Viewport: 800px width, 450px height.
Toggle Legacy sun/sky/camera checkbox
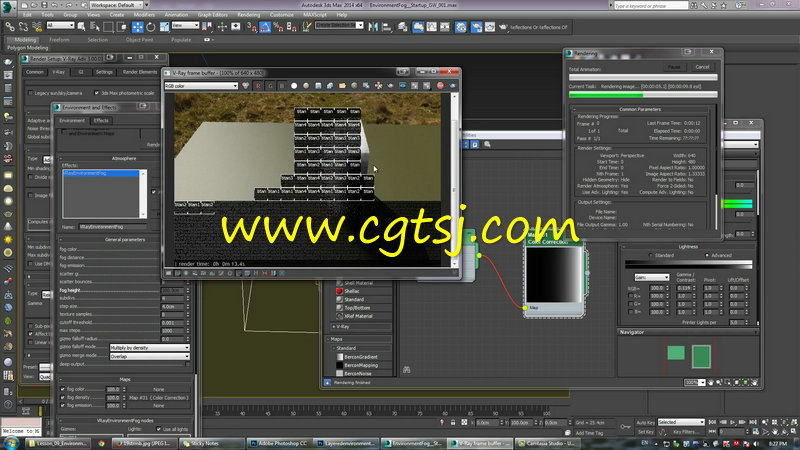pyautogui.click(x=31, y=93)
